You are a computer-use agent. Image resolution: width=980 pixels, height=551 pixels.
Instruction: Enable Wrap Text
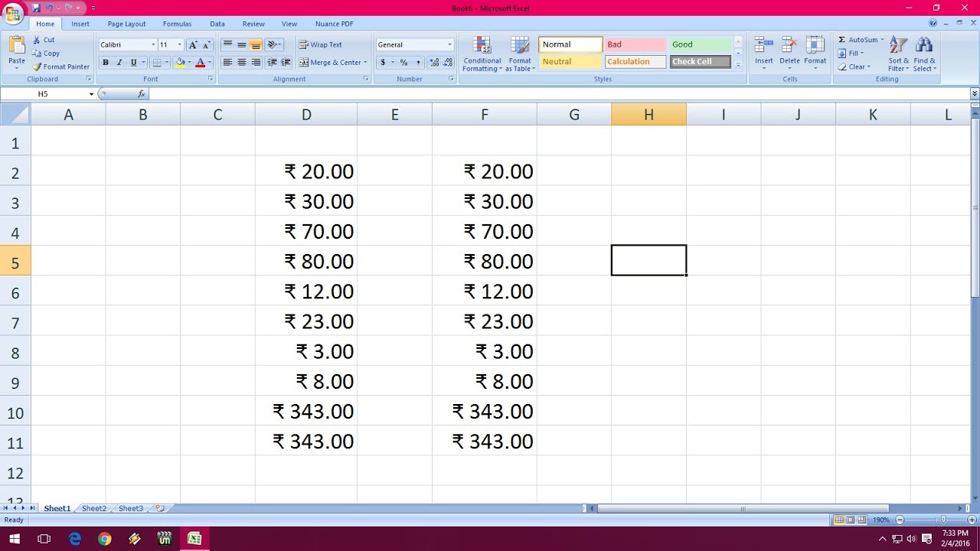(x=321, y=44)
